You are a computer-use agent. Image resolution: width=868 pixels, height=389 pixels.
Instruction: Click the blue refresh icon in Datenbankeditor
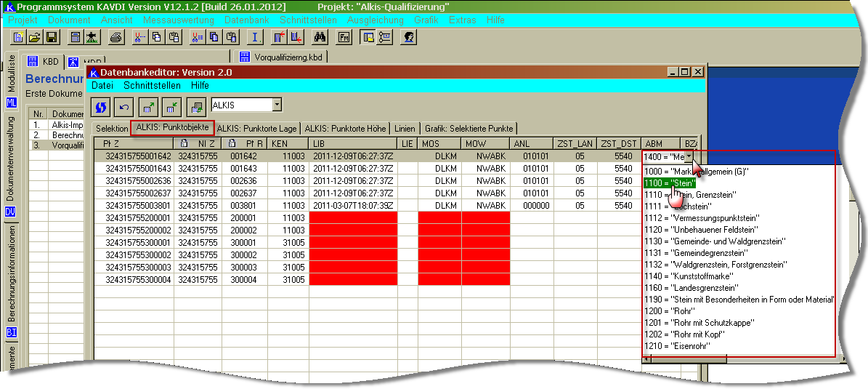coord(101,107)
